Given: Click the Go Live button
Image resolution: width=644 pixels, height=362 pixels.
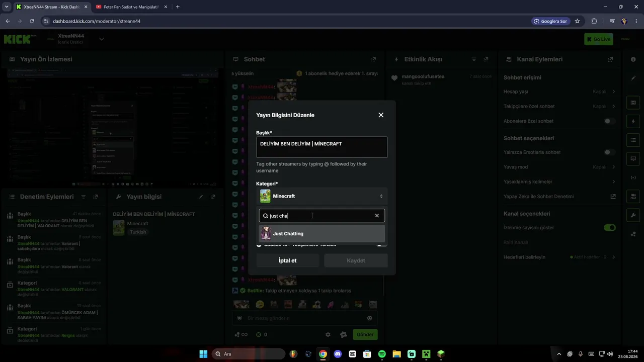Looking at the screenshot, I should coord(598,39).
